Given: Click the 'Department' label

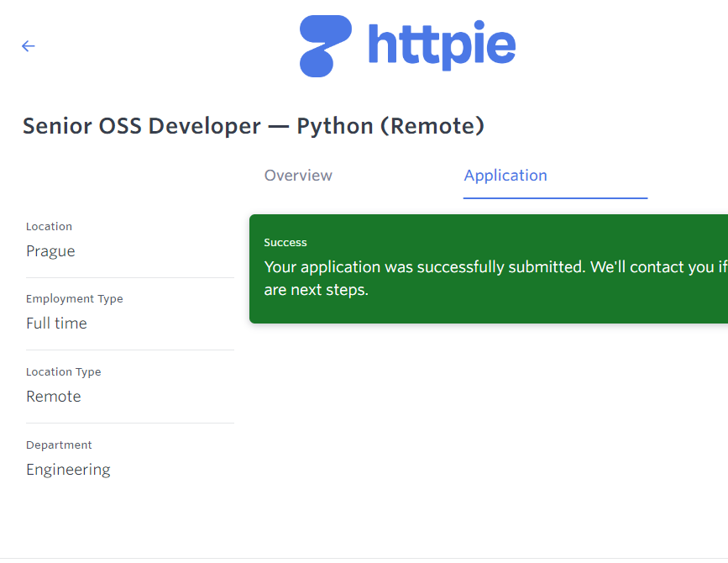Looking at the screenshot, I should click(59, 445).
